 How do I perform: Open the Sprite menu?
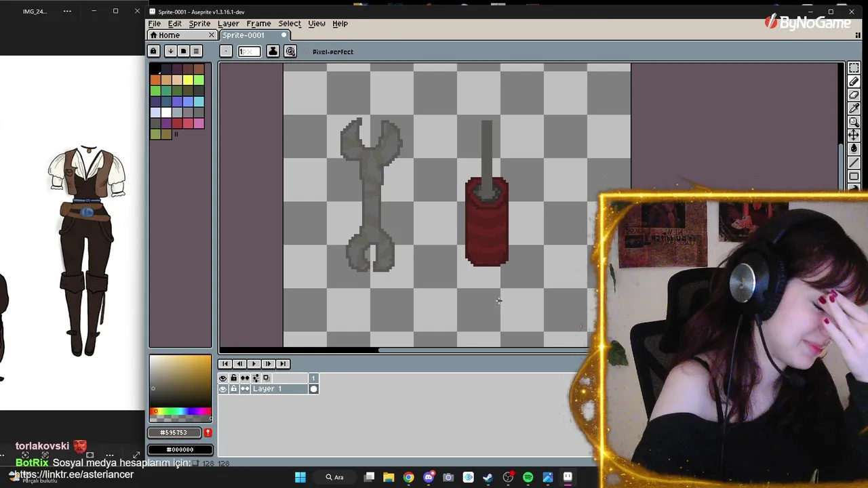tap(199, 24)
